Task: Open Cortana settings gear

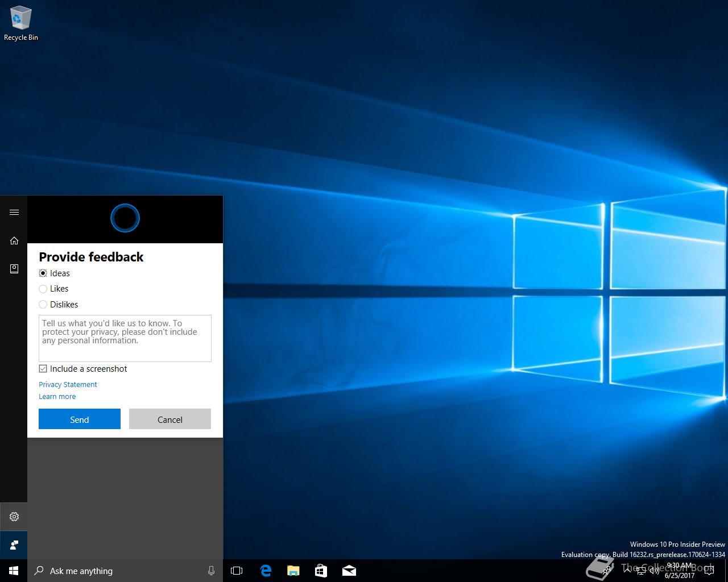Action: (x=14, y=517)
